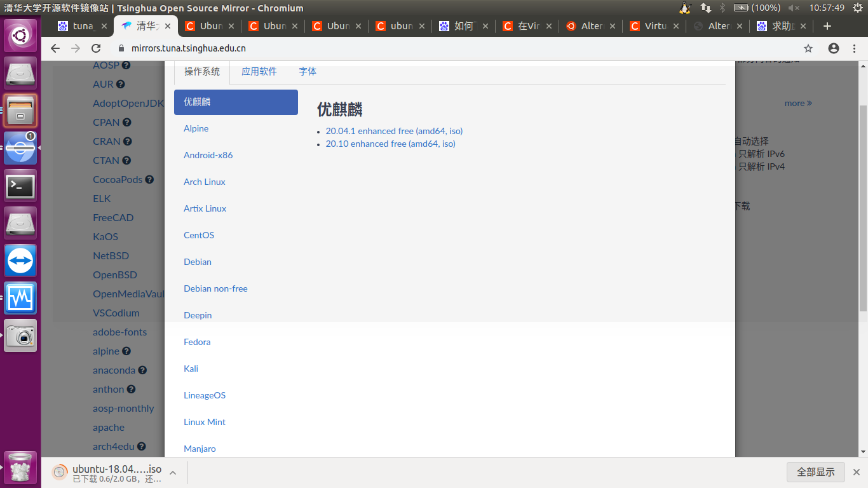Switch to the 求助 browser tab
868x488 pixels.
click(782, 26)
